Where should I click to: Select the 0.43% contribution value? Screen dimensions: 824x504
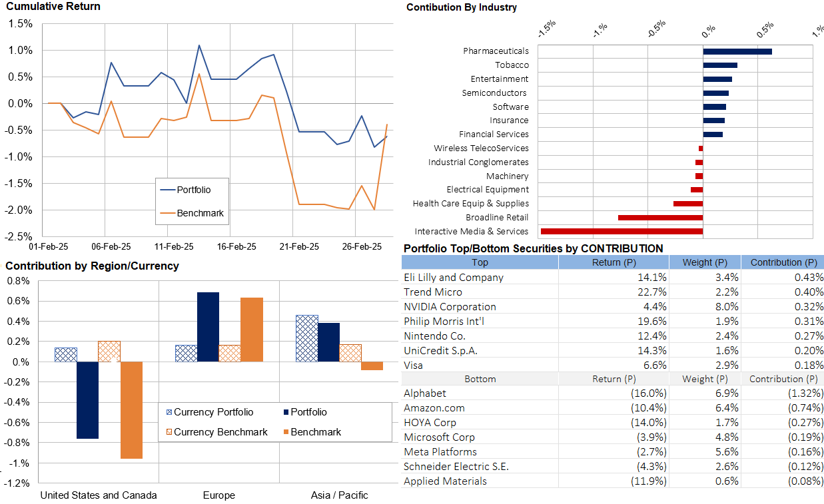click(808, 277)
